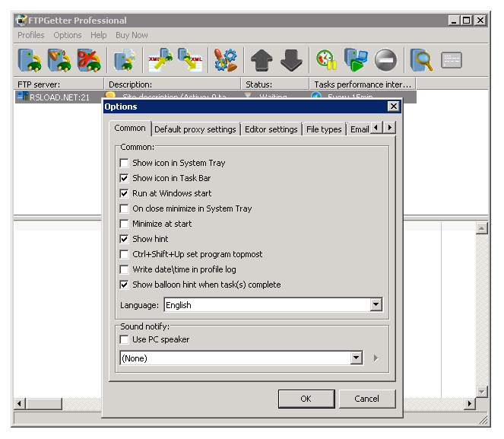Switch to Default proxy settings tab
This screenshot has height=439, width=504.
coord(195,129)
